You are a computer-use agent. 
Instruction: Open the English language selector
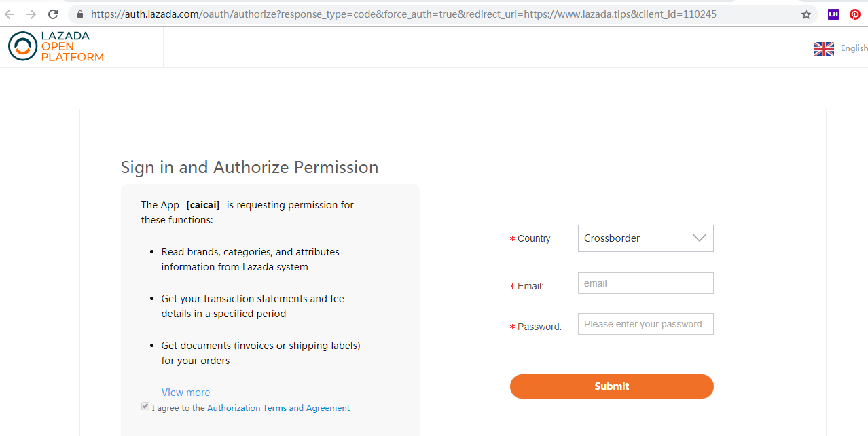point(854,48)
